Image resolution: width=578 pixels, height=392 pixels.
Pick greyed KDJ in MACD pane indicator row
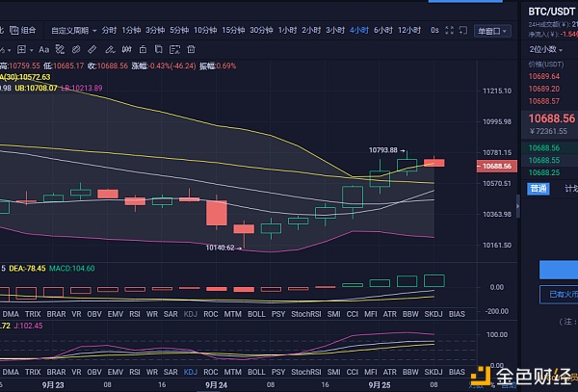[x=190, y=314]
